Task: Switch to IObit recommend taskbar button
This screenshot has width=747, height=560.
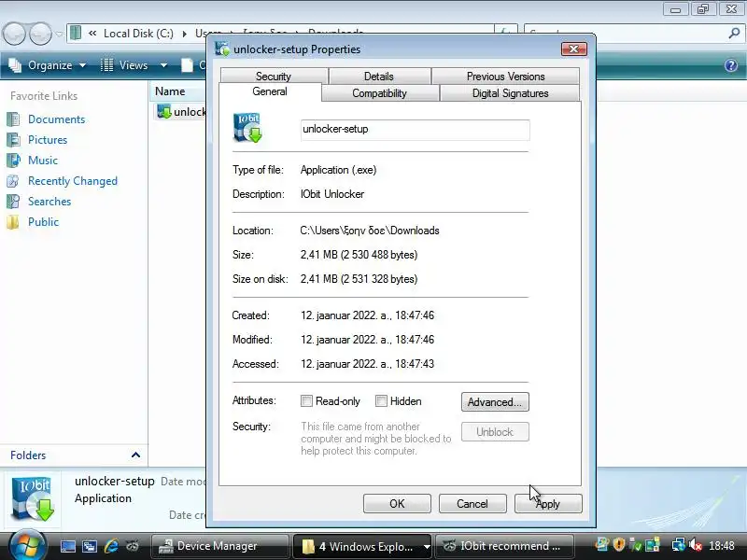Action: [x=504, y=546]
